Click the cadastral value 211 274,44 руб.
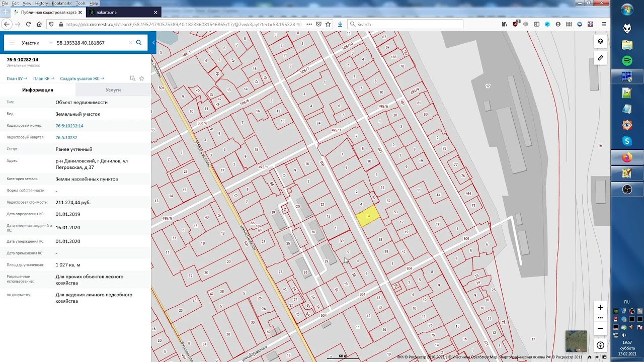 pos(73,202)
